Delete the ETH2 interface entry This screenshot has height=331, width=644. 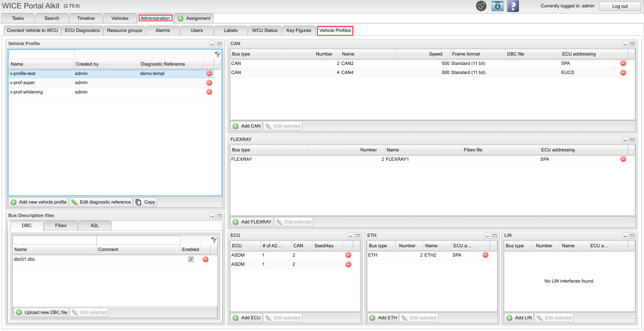(x=485, y=255)
